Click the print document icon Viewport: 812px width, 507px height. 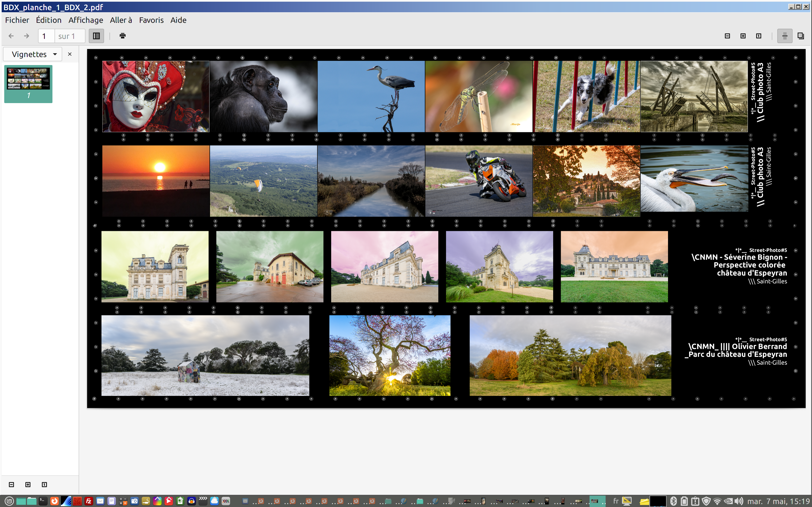click(122, 36)
